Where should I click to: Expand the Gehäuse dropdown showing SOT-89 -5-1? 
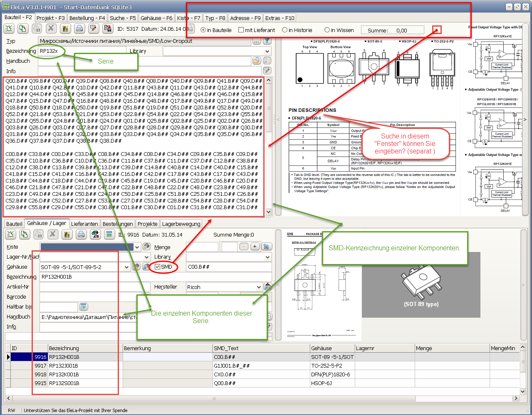click(126, 267)
